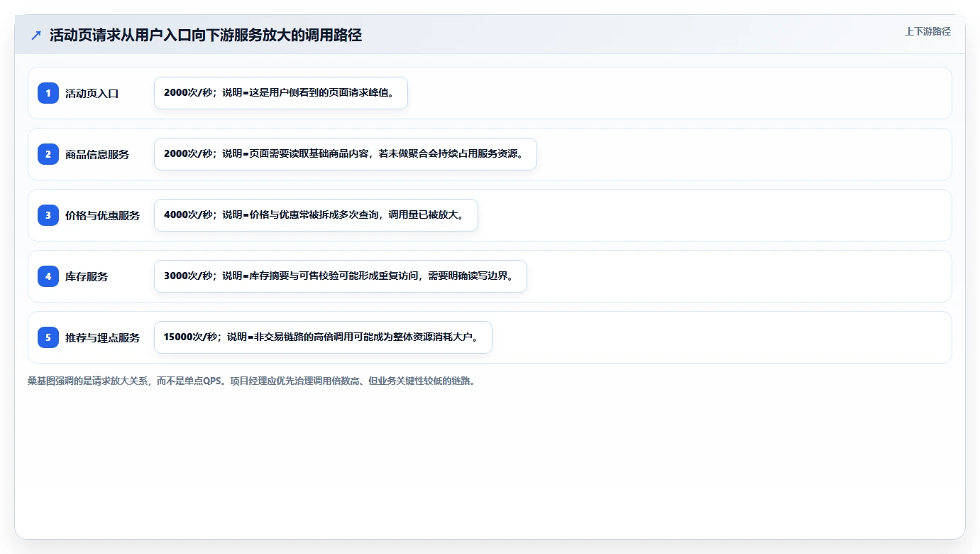The width and height of the screenshot is (980, 554).
Task: Click the heading 活动页请求从用户入口向下游服务放大的调用路径
Action: coord(206,35)
